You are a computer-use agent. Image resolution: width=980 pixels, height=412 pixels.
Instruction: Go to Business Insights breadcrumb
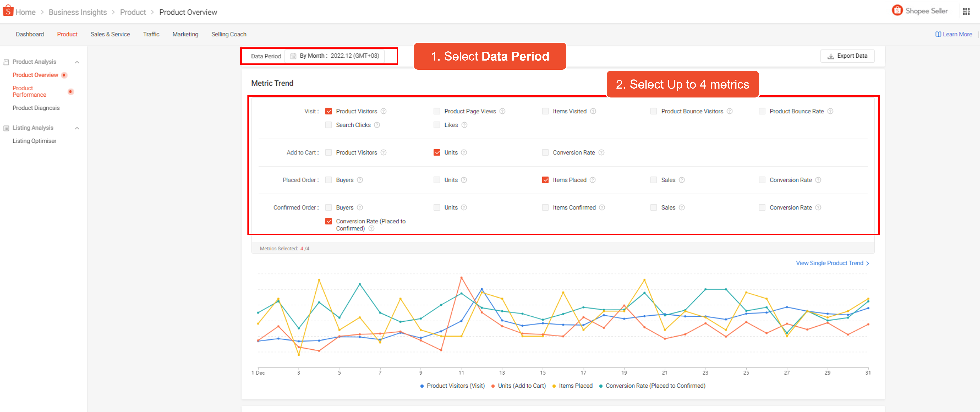click(x=78, y=12)
